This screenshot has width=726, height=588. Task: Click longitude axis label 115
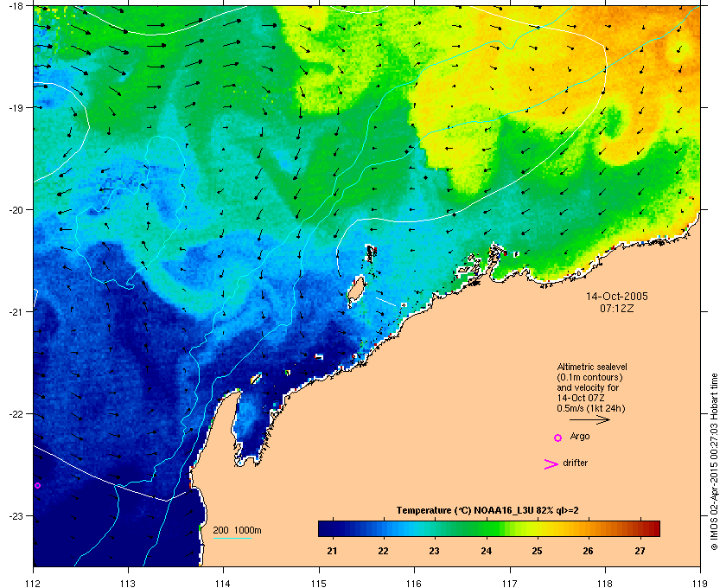pyautogui.click(x=319, y=584)
